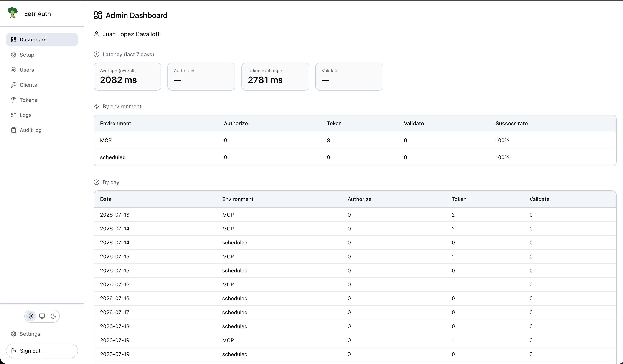Open the Dashboard menu item
Viewport: 623px width, 364px height.
pyautogui.click(x=42, y=40)
